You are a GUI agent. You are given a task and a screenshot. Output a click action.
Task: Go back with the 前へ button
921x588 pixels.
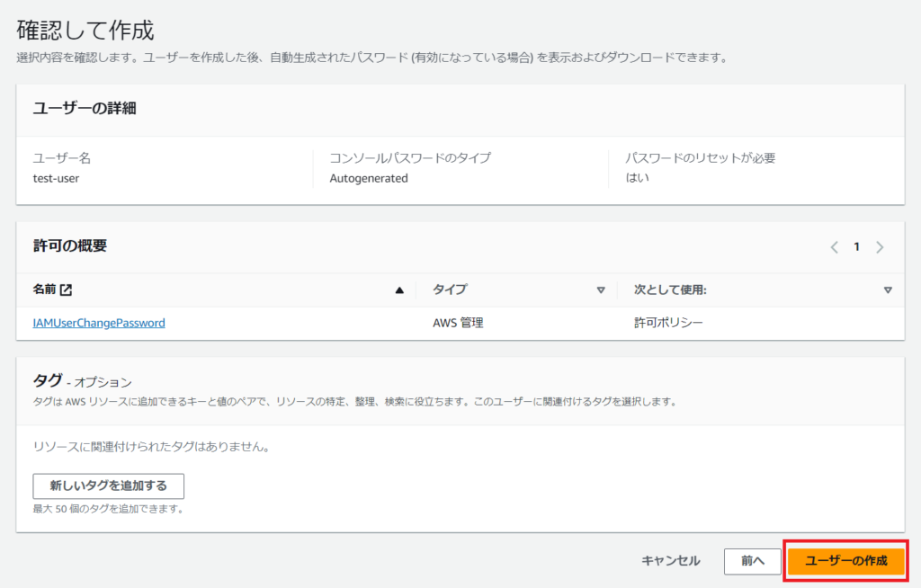tap(752, 561)
